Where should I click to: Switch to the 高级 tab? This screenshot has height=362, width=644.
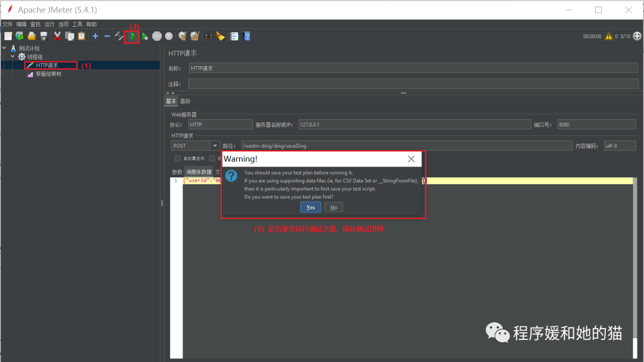[x=185, y=101]
